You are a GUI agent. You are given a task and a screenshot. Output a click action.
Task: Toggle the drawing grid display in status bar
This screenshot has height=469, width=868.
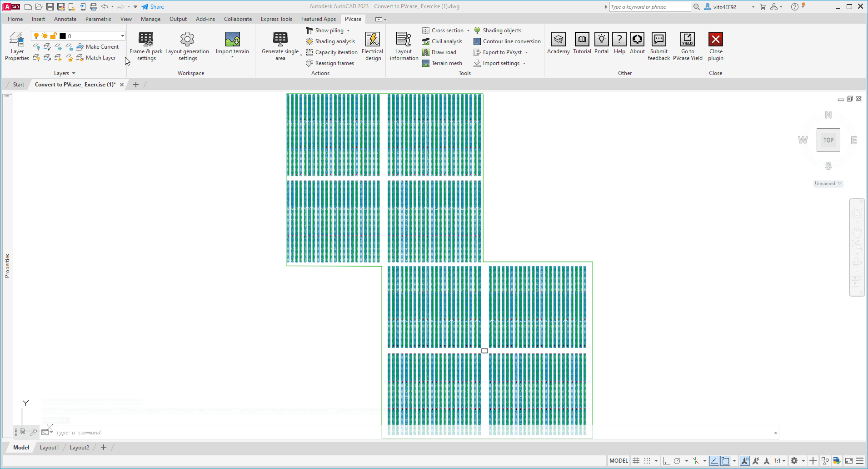636,461
